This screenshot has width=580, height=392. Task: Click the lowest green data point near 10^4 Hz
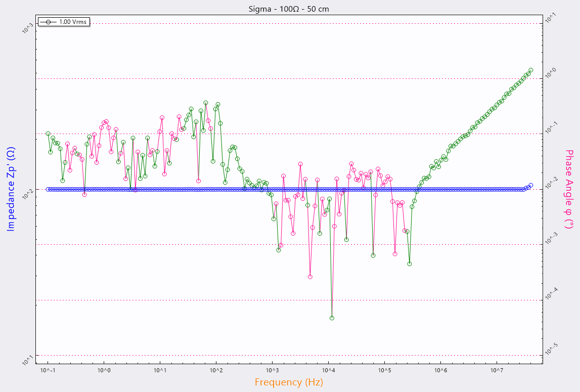[x=332, y=318]
